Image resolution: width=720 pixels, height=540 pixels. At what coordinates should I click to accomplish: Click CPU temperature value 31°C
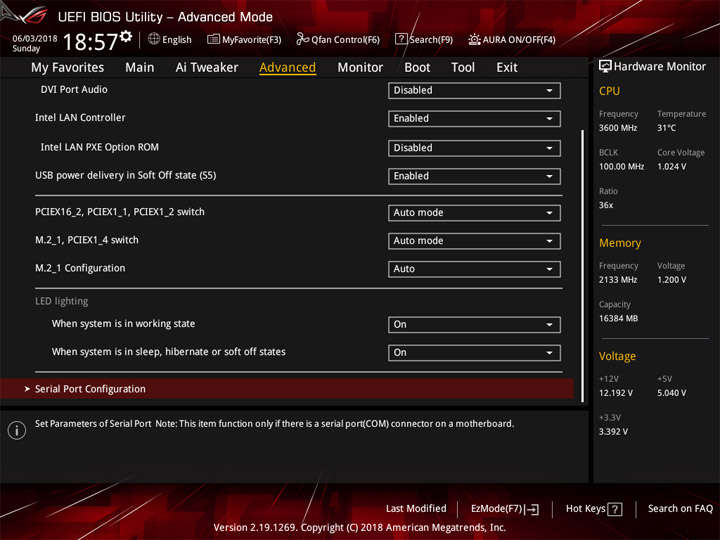coord(666,128)
